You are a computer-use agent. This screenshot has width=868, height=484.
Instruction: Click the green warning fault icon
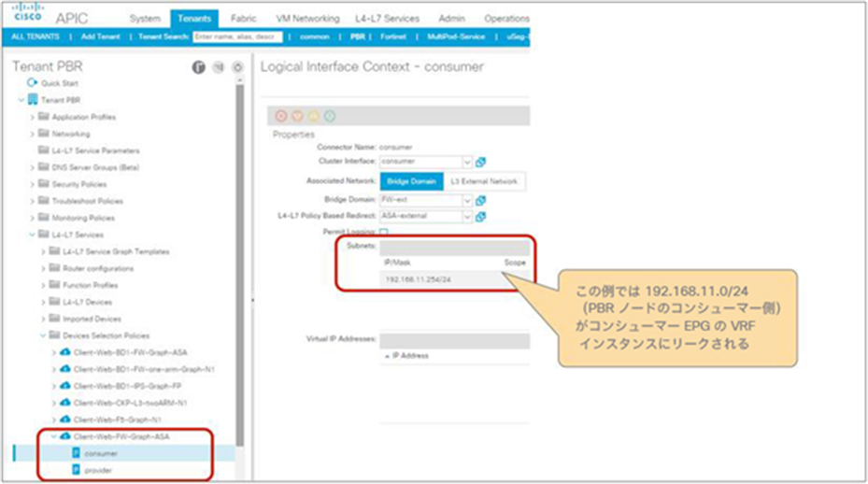coord(330,116)
